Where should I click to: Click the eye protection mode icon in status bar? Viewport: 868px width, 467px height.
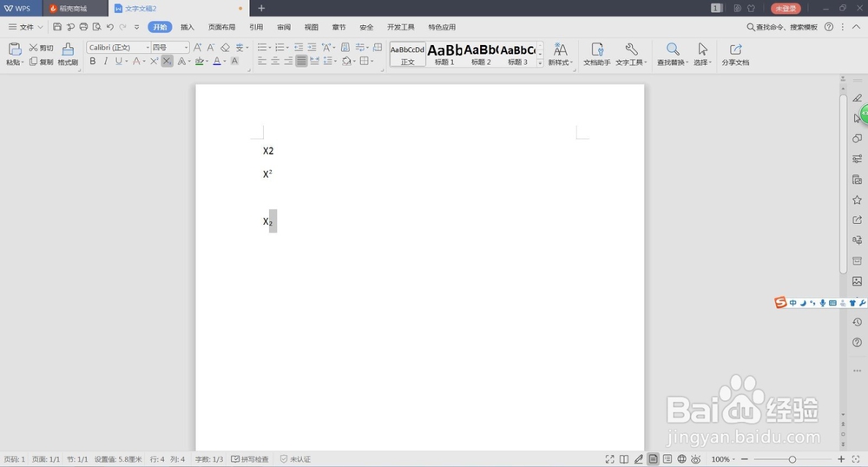click(696, 458)
